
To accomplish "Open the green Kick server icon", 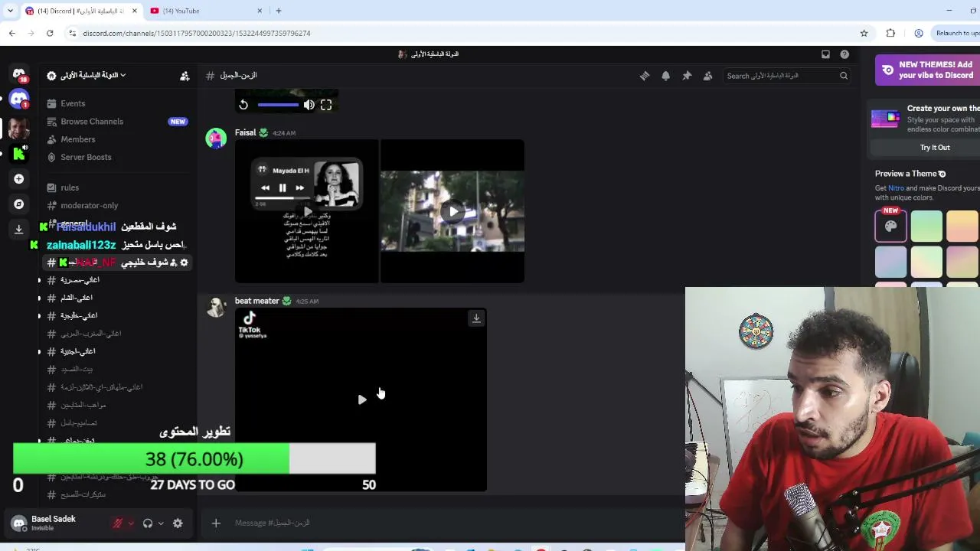I will (x=18, y=154).
